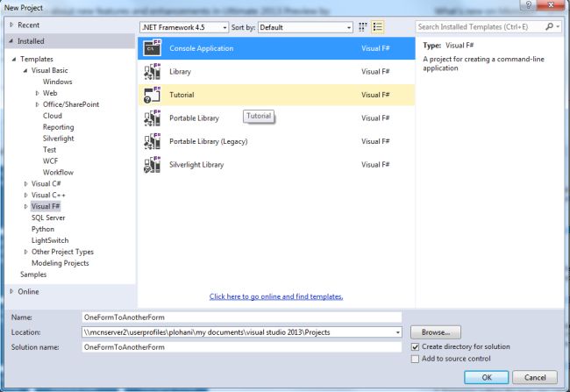Select the Library template name
570x392 pixels.
click(x=180, y=71)
